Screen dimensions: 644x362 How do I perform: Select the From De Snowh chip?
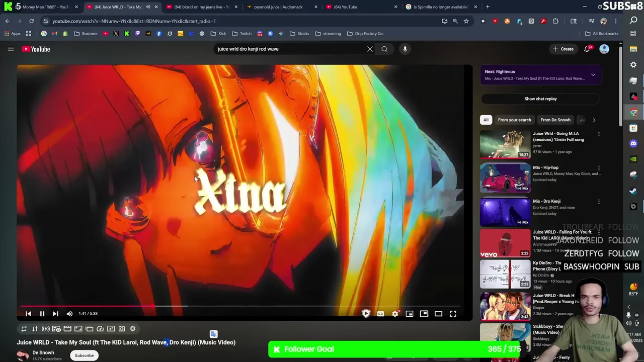tap(555, 120)
